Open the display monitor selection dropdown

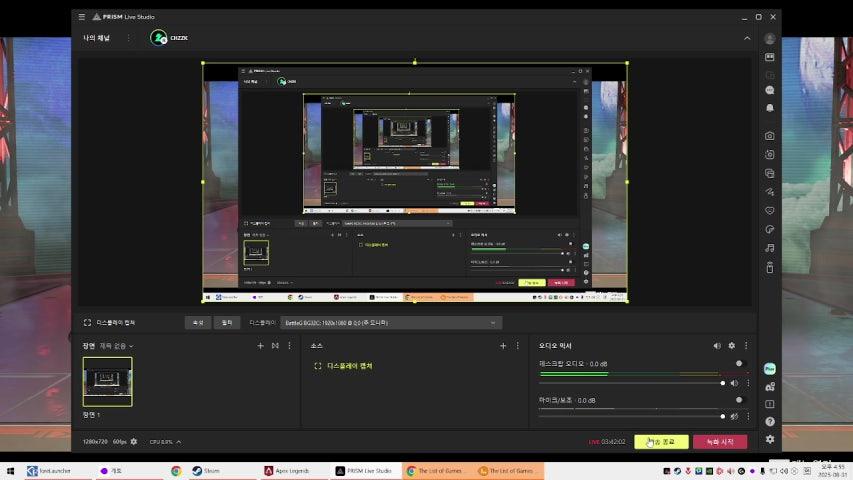pos(391,323)
